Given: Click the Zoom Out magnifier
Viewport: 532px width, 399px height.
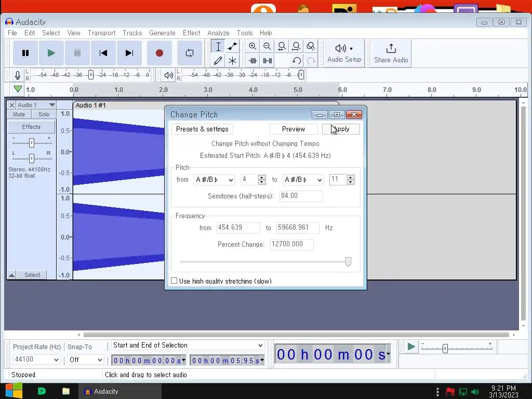Looking at the screenshot, I should (267, 46).
